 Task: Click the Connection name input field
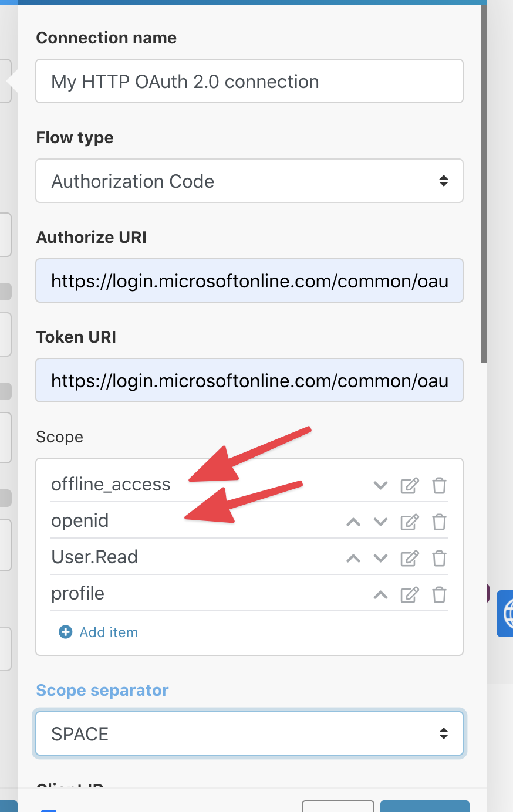[x=249, y=81]
